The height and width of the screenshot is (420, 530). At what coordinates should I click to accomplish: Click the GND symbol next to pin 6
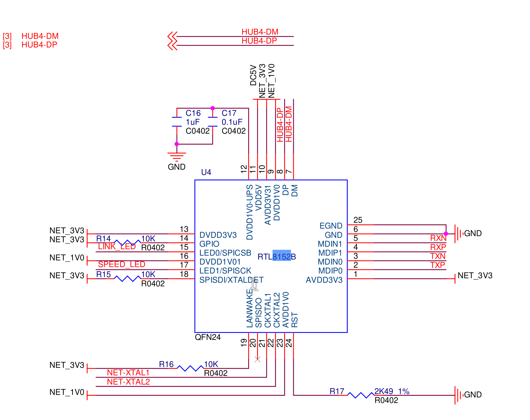tap(459, 234)
